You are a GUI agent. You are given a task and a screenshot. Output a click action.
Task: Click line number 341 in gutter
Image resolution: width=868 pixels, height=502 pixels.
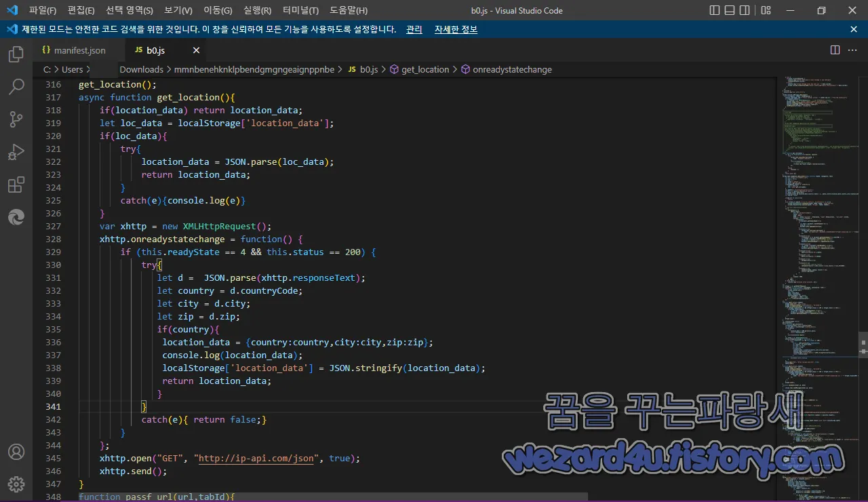pyautogui.click(x=53, y=406)
